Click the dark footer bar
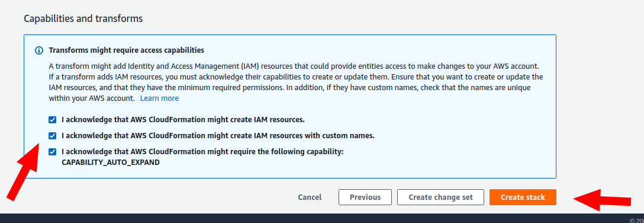Image resolution: width=644 pixels, height=223 pixels. tap(322, 218)
